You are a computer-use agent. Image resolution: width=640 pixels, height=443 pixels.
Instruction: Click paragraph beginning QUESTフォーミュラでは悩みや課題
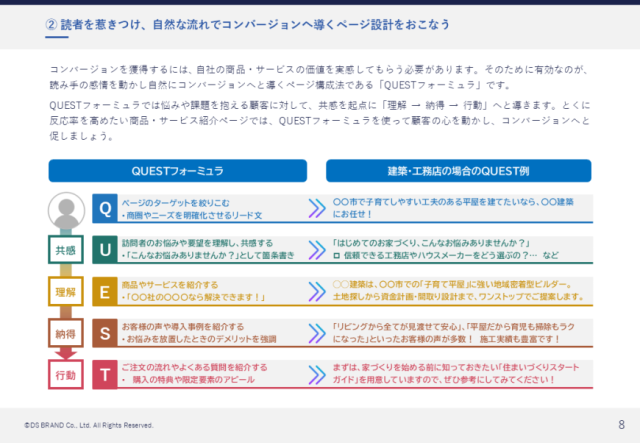tap(320, 120)
